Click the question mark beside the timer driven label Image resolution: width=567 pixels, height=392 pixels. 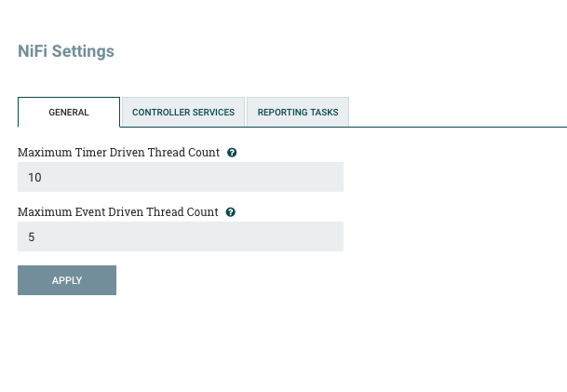(x=232, y=152)
